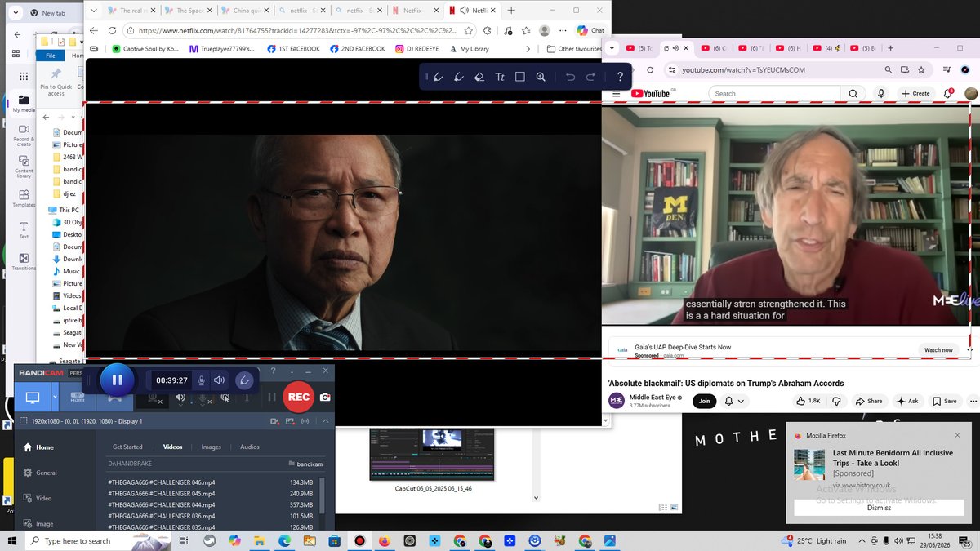Refresh the Netflix page in Edge
This screenshot has width=980, height=551.
pyautogui.click(x=112, y=30)
